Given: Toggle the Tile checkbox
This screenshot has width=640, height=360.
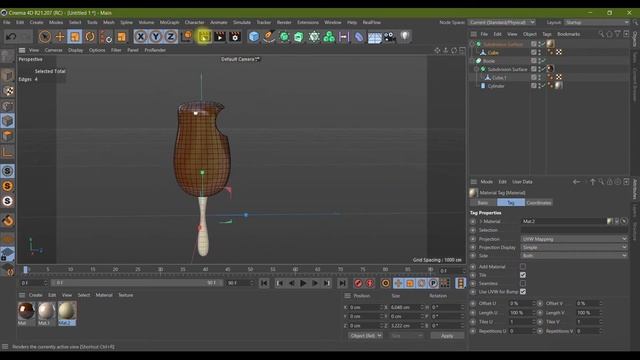Looking at the screenshot, I should click(523, 275).
